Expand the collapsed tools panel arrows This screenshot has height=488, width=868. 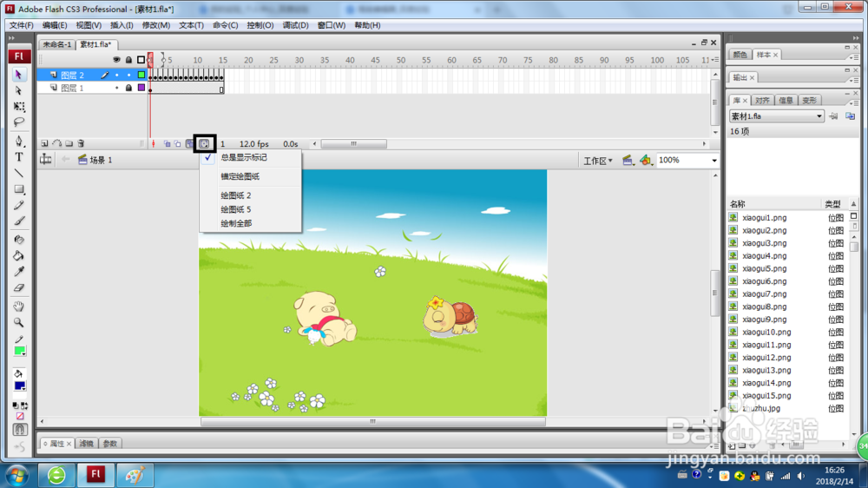coord(11,37)
